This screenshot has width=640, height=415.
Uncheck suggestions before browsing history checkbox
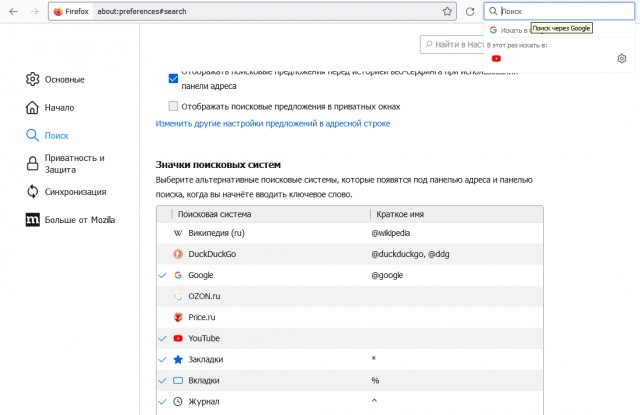tap(173, 78)
